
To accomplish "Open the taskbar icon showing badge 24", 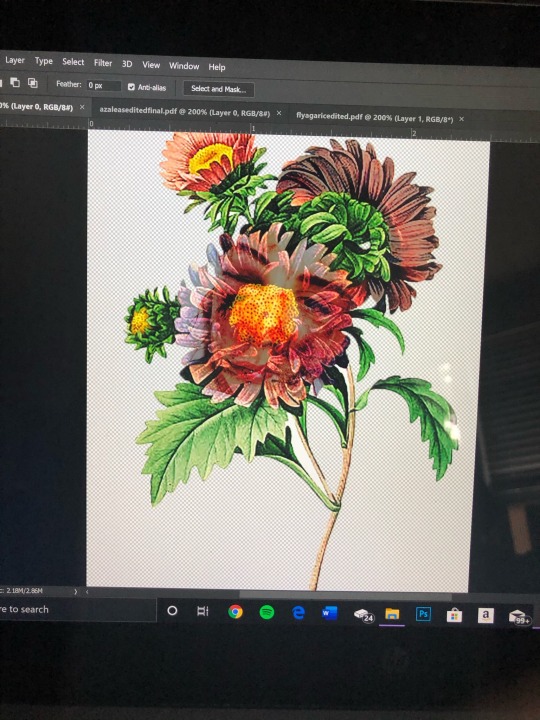I will coord(363,615).
